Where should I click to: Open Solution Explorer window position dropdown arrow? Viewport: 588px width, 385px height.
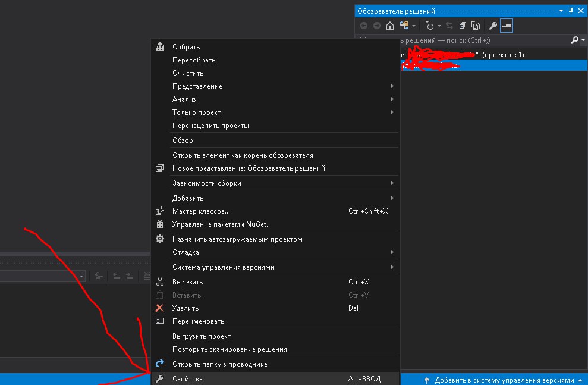[560, 11]
